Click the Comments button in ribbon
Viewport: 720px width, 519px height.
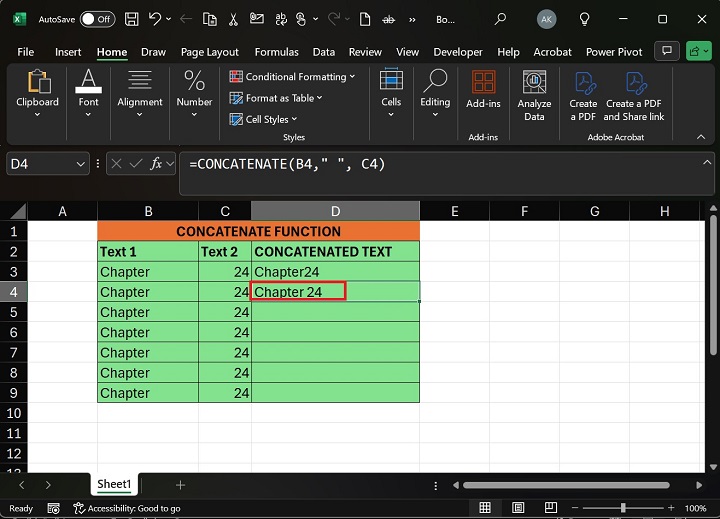[666, 51]
